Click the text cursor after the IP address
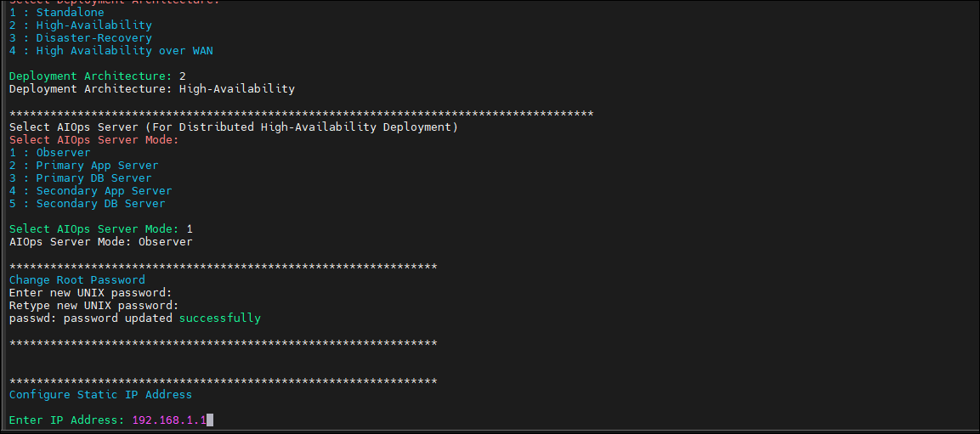This screenshot has width=980, height=434. pos(210,420)
